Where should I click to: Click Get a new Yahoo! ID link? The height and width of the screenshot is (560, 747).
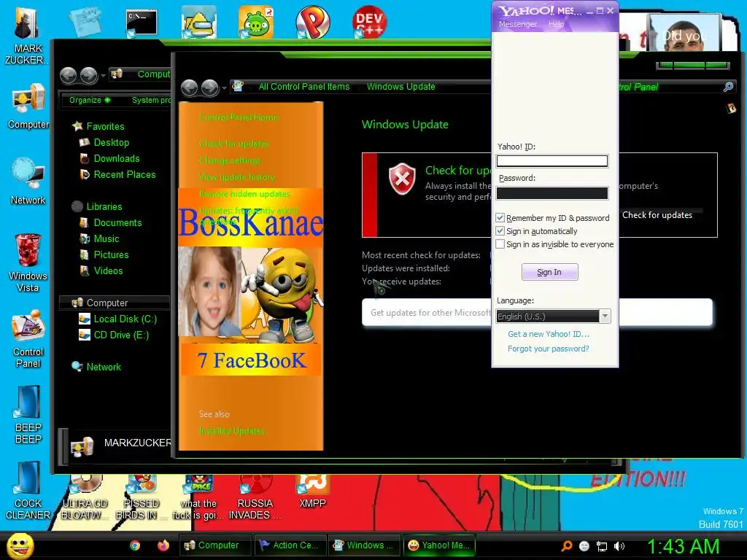[x=549, y=334]
